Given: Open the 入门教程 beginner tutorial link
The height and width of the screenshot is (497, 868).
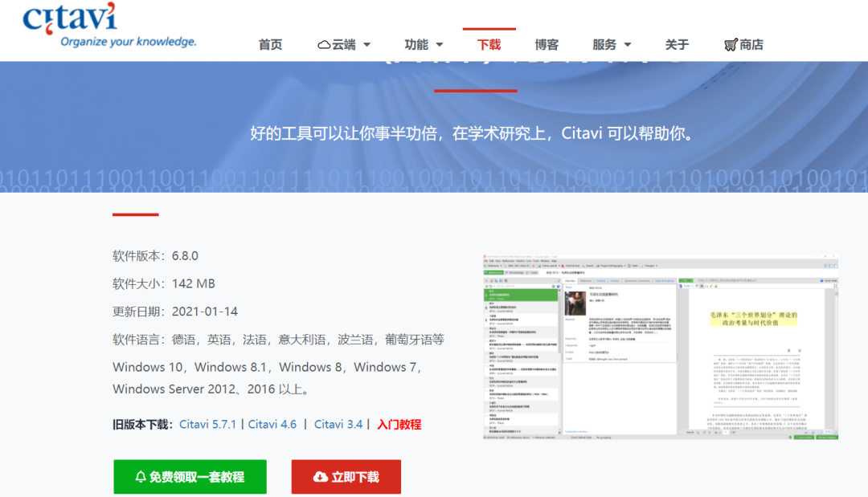Looking at the screenshot, I should (399, 424).
